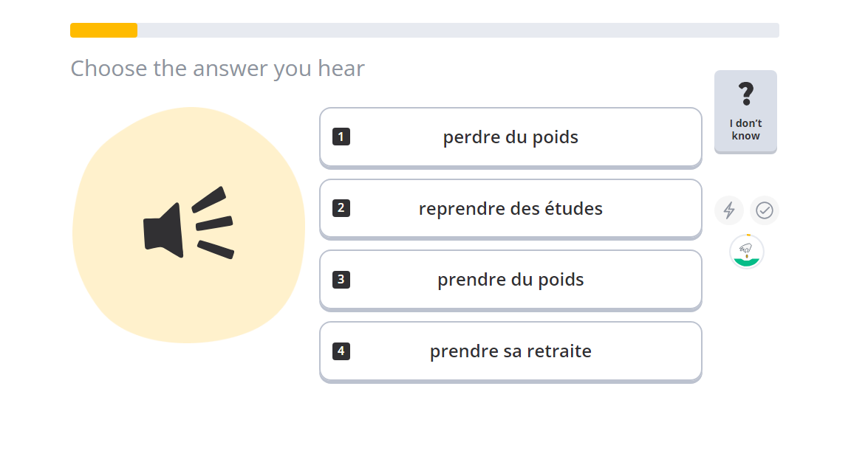Click the orange marker atop the goal ring
Screen dimensions: 868x451
pyautogui.click(x=748, y=235)
